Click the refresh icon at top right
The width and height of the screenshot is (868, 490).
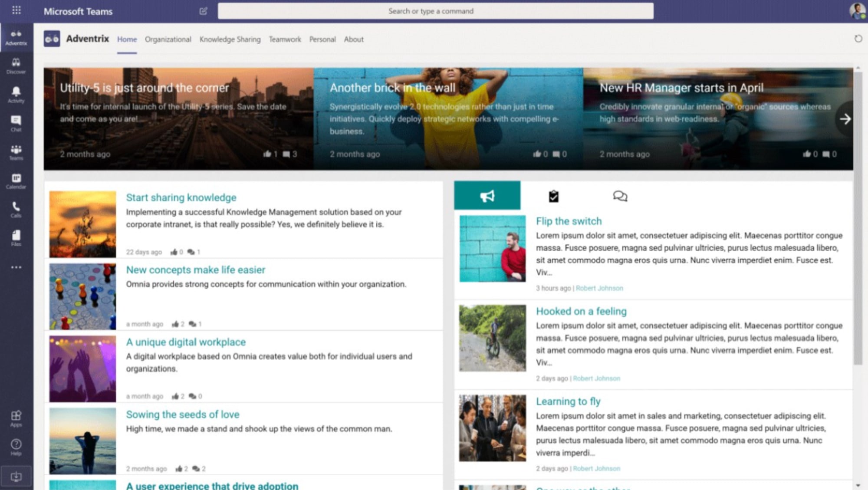pos(858,39)
